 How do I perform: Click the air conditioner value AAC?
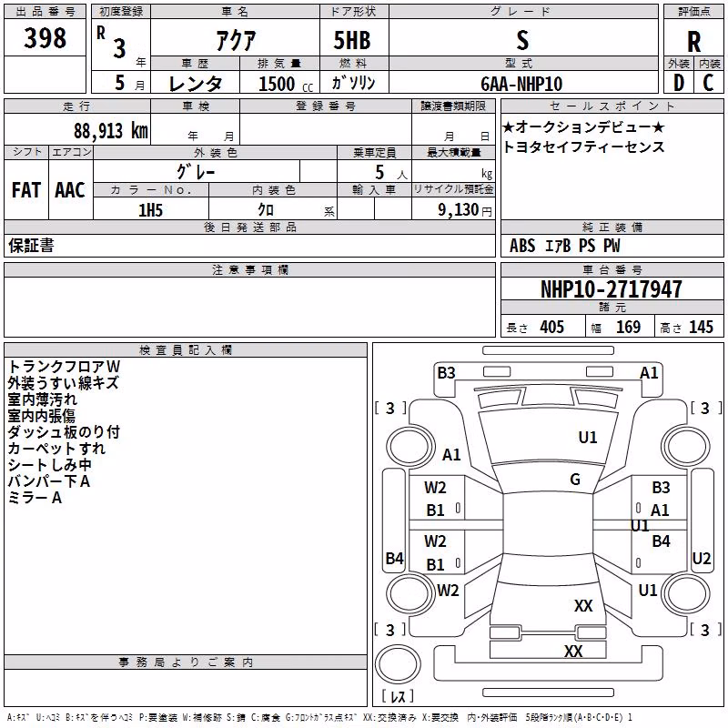(70, 190)
